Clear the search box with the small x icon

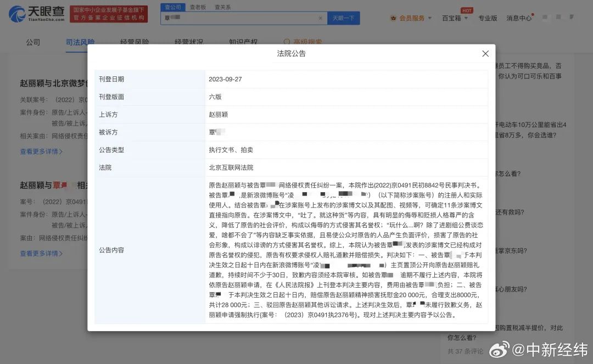coord(320,18)
